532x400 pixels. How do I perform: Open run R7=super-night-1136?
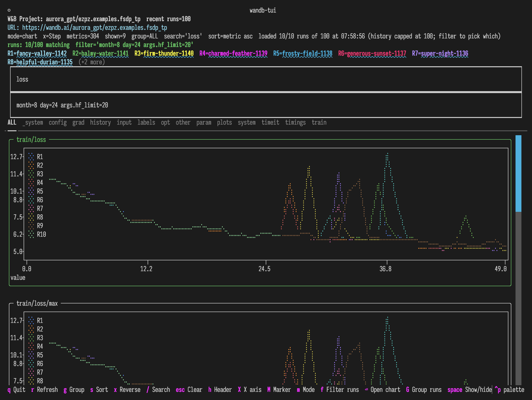coord(440,53)
